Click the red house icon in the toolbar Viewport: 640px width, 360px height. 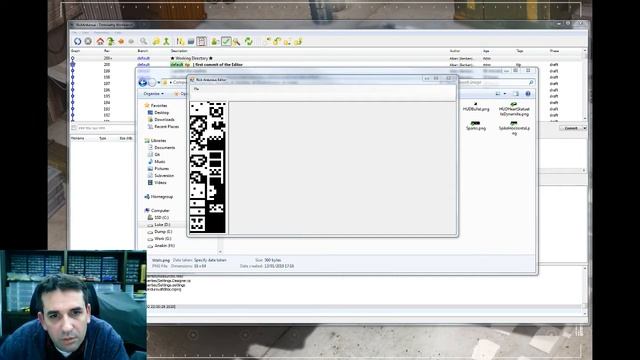point(100,41)
